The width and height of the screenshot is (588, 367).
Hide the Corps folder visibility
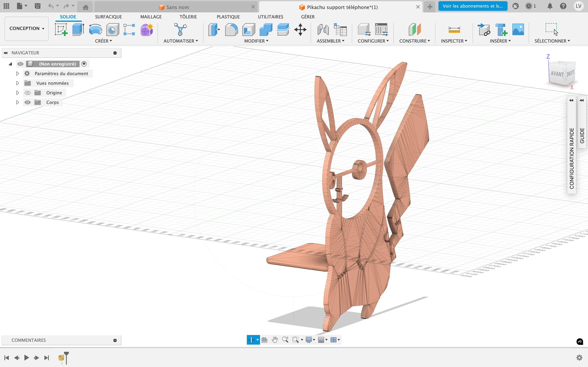28,102
